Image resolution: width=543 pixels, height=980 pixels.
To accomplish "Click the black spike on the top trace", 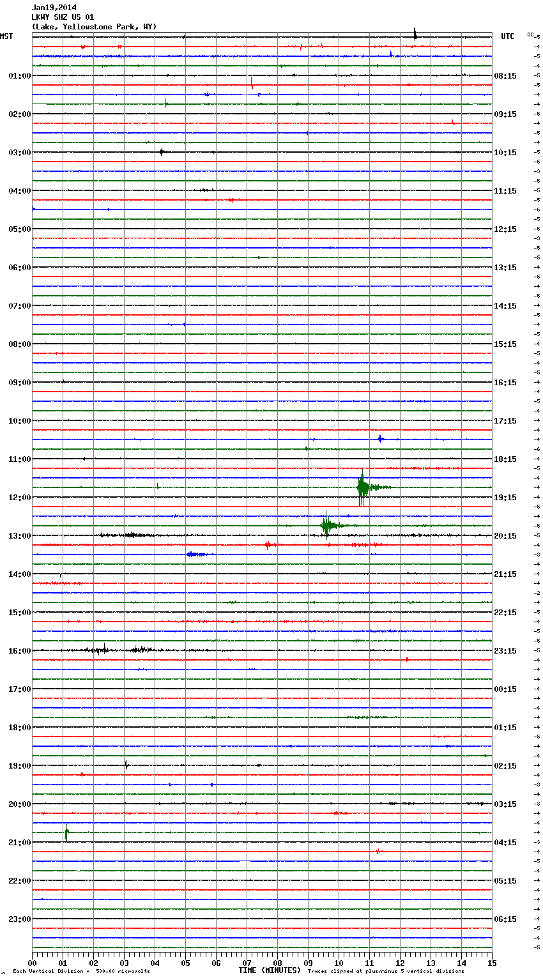I will [415, 34].
